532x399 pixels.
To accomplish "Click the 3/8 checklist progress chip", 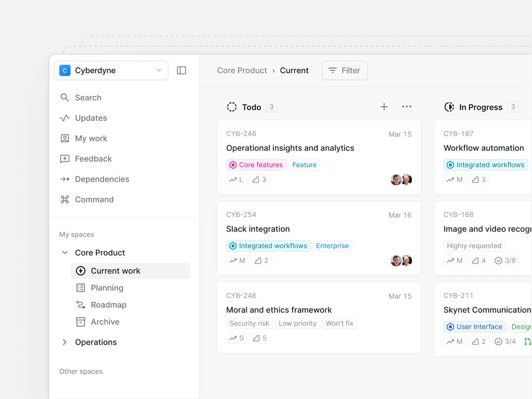I will click(505, 261).
